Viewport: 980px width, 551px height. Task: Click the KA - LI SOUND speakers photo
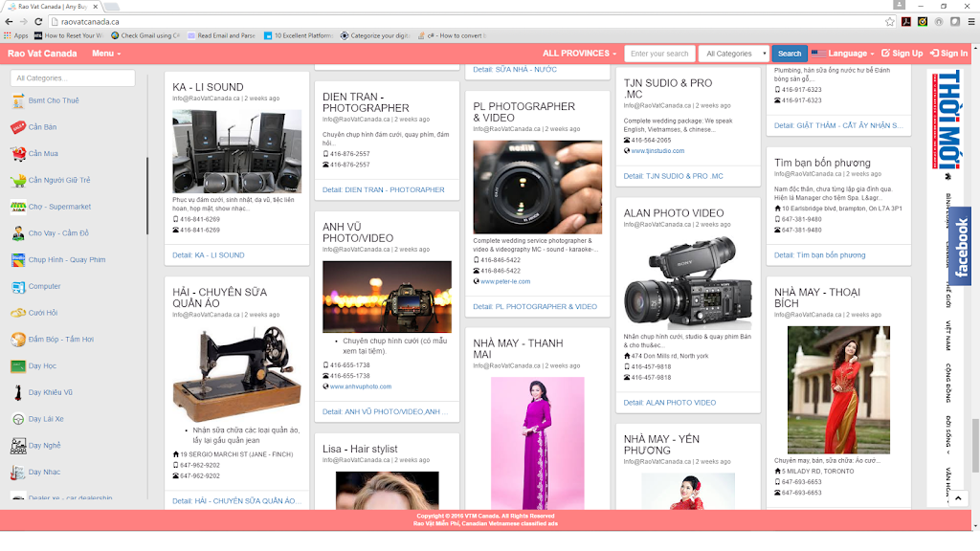click(x=237, y=151)
